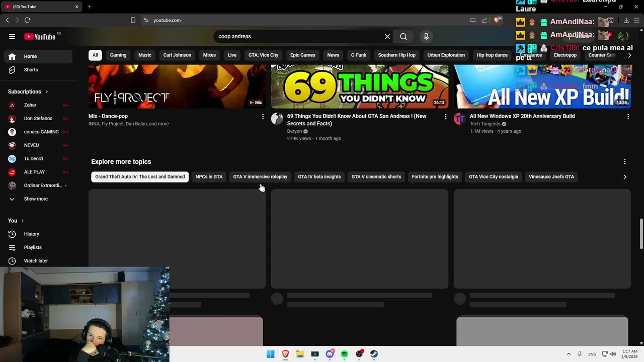Open the ALE PLAY channel subscription
Viewport: 644px width, 362px height.
point(38,172)
